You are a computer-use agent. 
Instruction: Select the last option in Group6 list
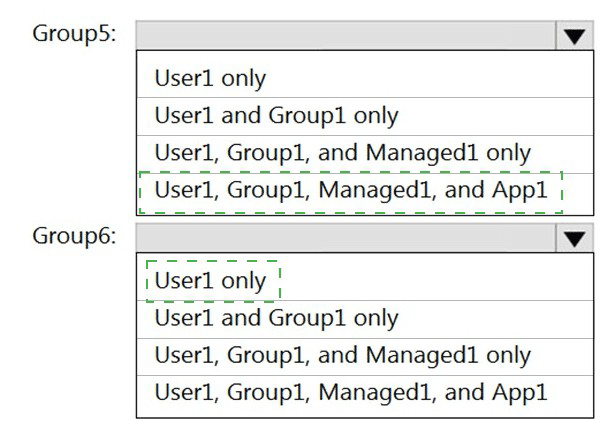(351, 392)
